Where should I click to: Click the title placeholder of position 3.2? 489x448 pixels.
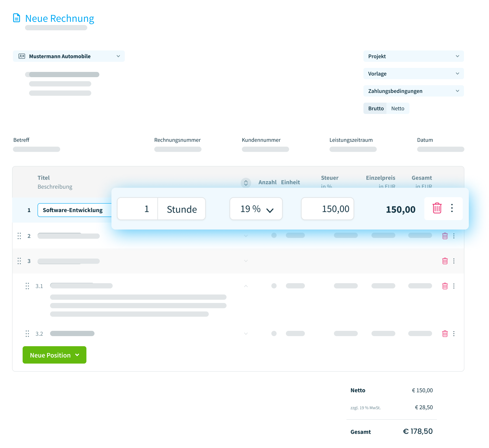click(72, 333)
